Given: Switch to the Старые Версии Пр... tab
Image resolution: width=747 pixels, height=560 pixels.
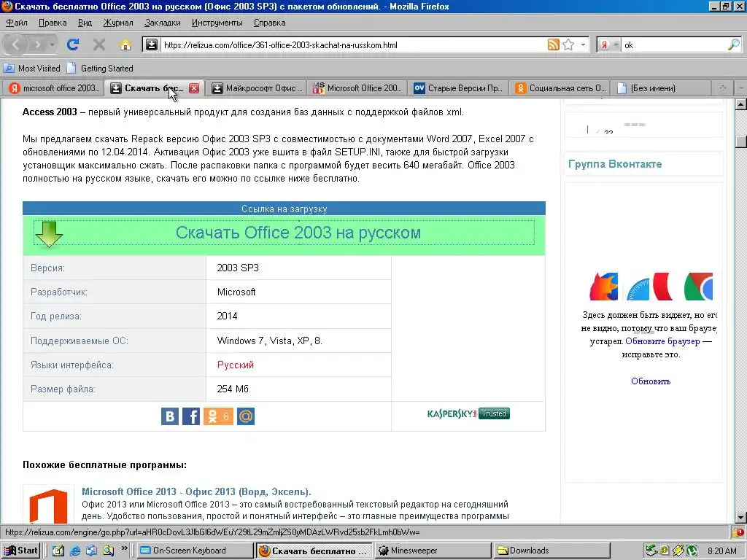Looking at the screenshot, I should coord(459,88).
